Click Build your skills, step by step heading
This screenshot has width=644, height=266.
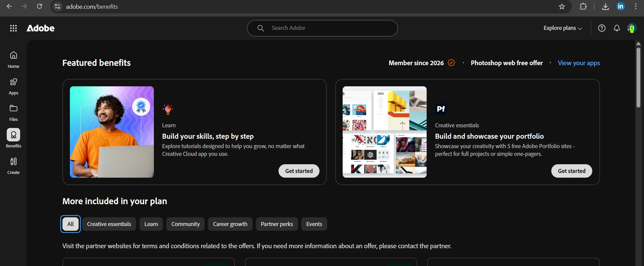coord(208,136)
